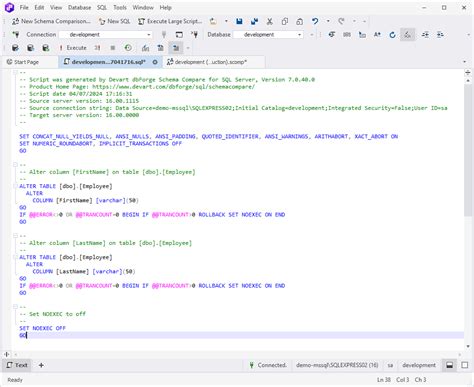This screenshot has width=474, height=387.
Task: Create a New SQL document
Action: pos(114,21)
